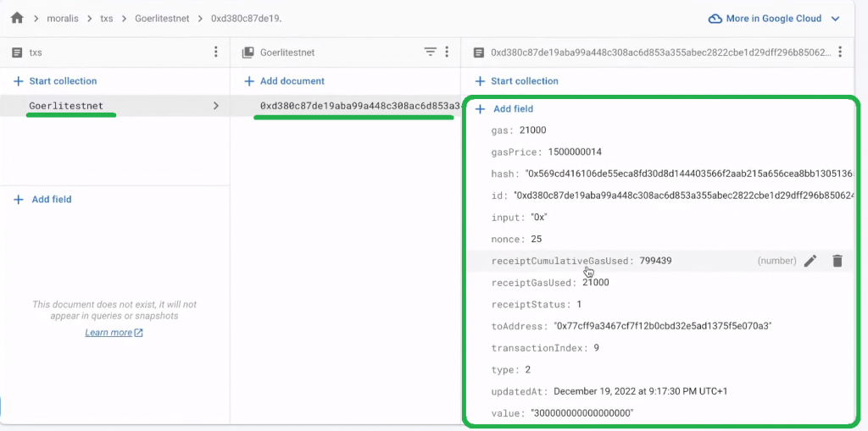Edit the receiptCumulativeGasUsed field pencil icon
The image size is (868, 431).
pos(810,261)
